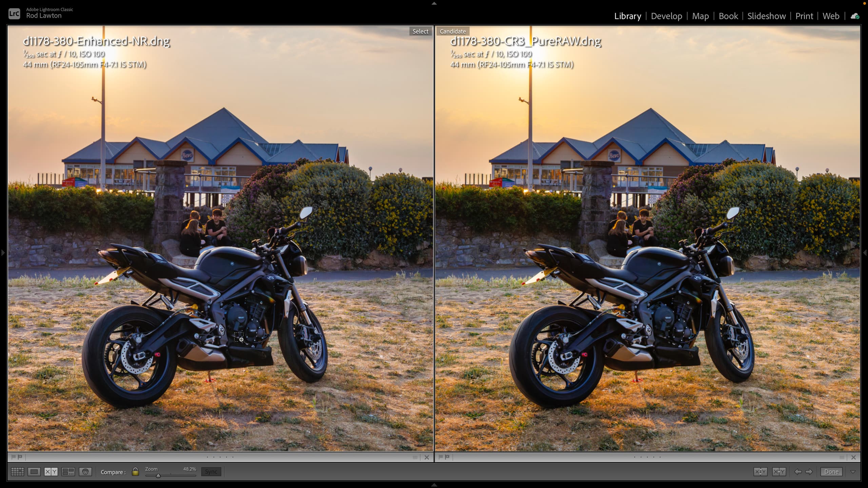Click the Done button
Viewport: 868px width, 488px height.
[x=832, y=471]
